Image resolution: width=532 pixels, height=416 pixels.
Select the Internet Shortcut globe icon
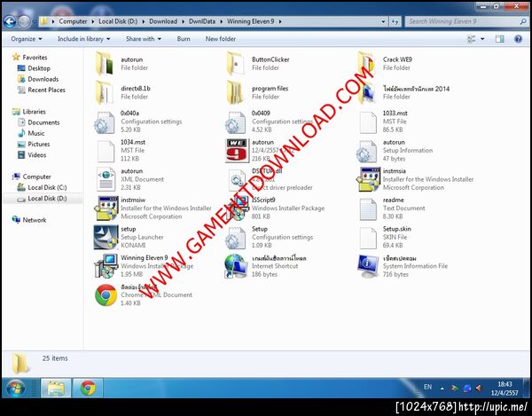click(236, 266)
